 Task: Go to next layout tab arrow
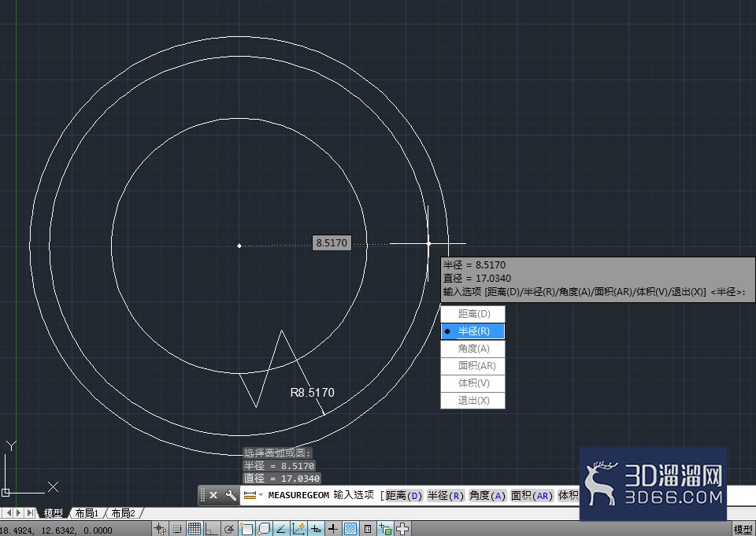pos(19,513)
